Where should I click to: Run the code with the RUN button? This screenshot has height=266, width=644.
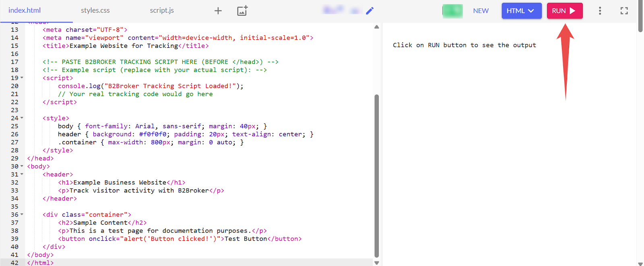coord(564,11)
